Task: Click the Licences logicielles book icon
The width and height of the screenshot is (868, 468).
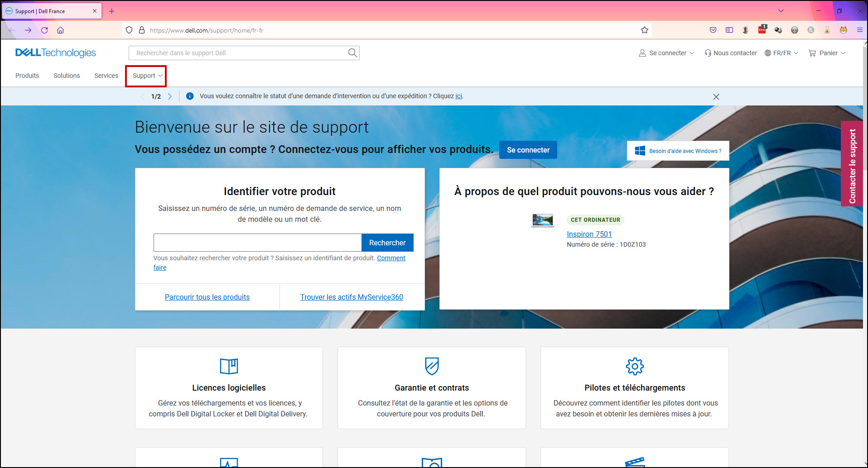Action: (229, 366)
